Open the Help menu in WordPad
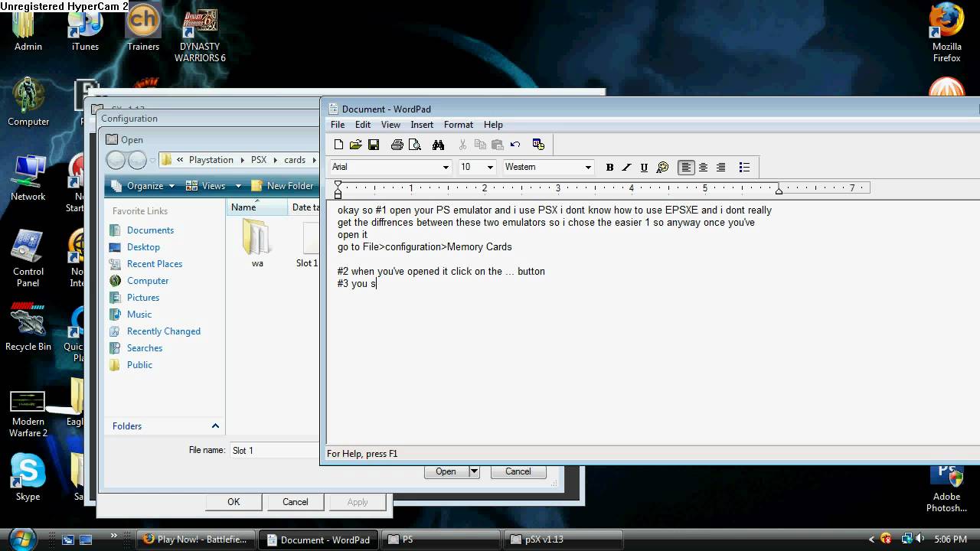This screenshot has height=551, width=980. [x=493, y=125]
